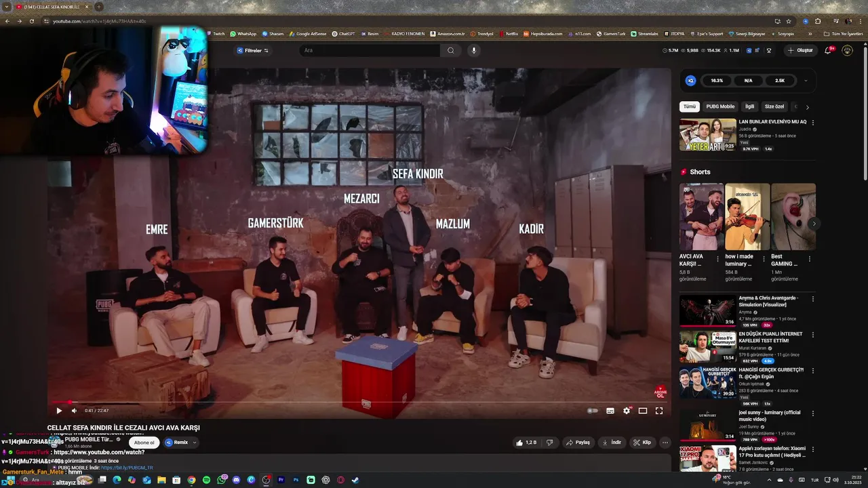This screenshot has height=488, width=868.
Task: Switch to theater mode view
Action: tap(643, 411)
